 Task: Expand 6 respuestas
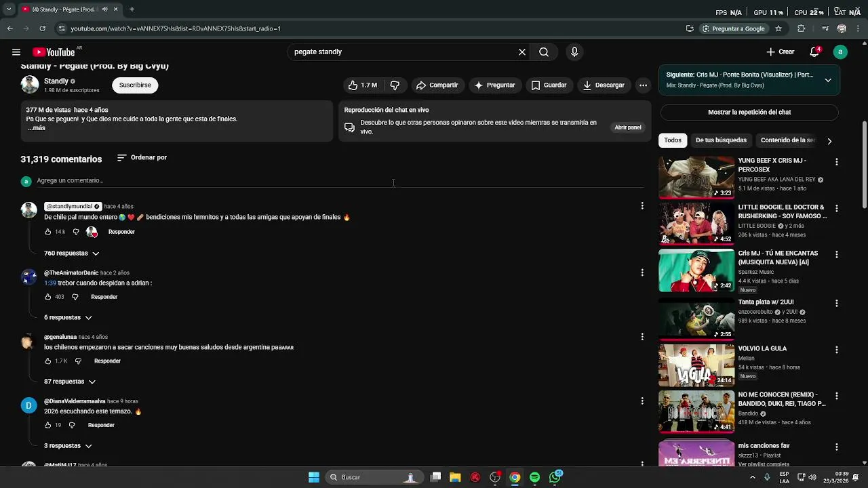point(68,318)
